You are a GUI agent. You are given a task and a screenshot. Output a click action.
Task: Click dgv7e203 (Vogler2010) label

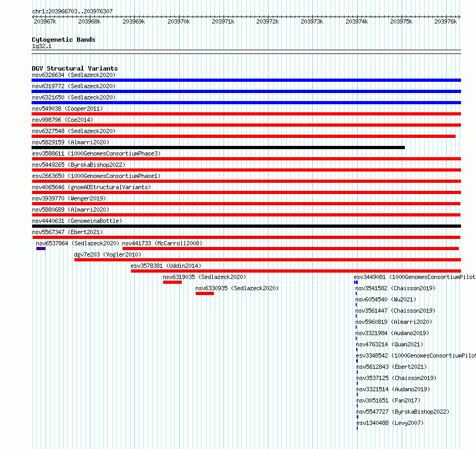(108, 254)
